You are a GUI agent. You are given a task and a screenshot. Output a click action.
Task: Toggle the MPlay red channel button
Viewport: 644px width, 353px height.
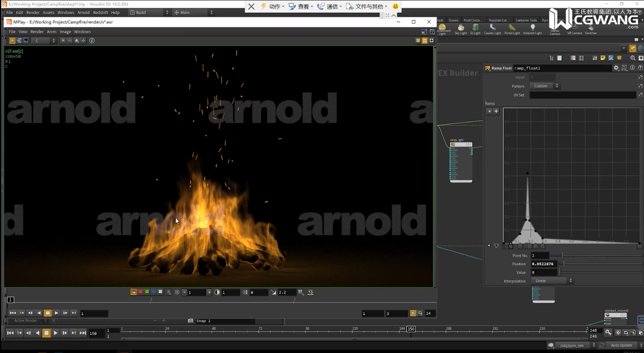pos(140,292)
